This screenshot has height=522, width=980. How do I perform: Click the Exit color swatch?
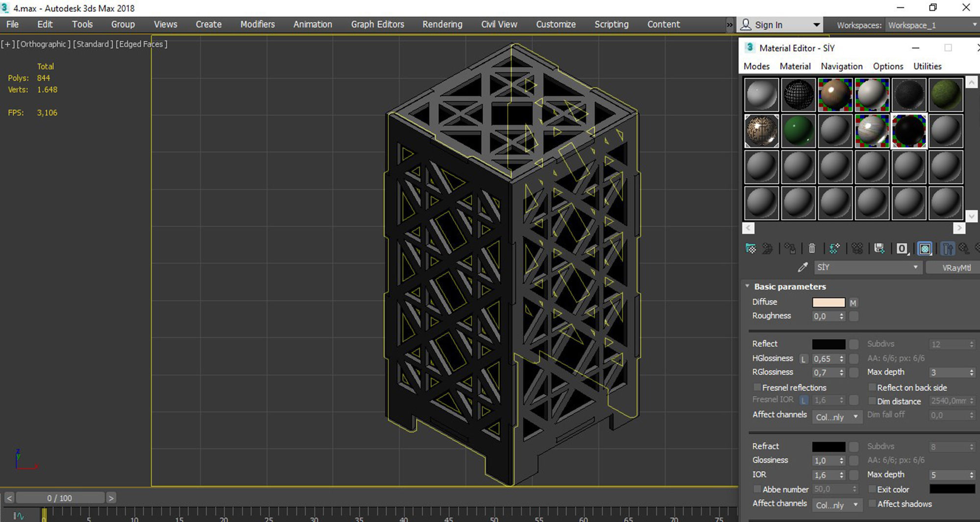click(952, 489)
